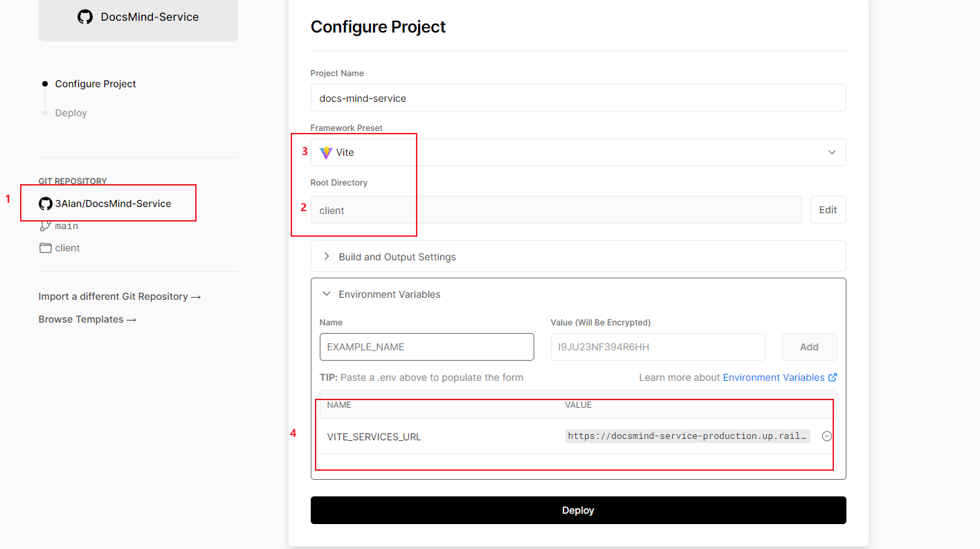980x549 pixels.
Task: Open the Browse Templates link
Action: tap(87, 319)
